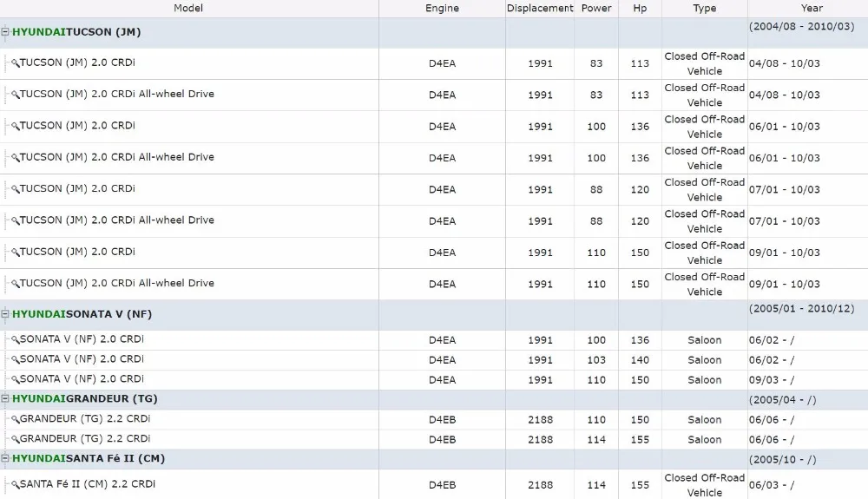
Task: Click Saloon type in GRANDEUR 150 Hp row
Action: tap(704, 420)
